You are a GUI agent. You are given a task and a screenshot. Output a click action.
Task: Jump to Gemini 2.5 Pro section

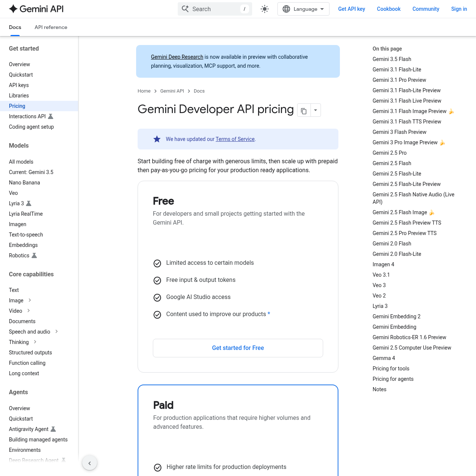click(x=389, y=153)
